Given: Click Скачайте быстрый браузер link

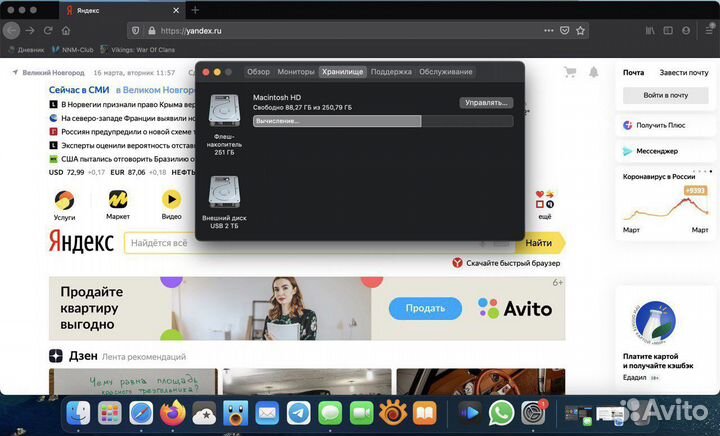Looking at the screenshot, I should [513, 263].
